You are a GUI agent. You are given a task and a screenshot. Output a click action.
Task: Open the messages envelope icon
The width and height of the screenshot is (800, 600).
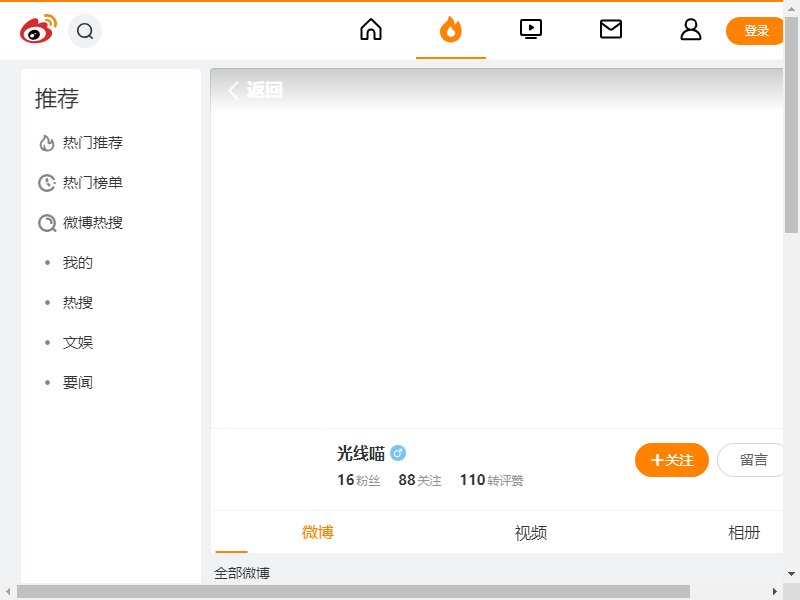[x=611, y=29]
